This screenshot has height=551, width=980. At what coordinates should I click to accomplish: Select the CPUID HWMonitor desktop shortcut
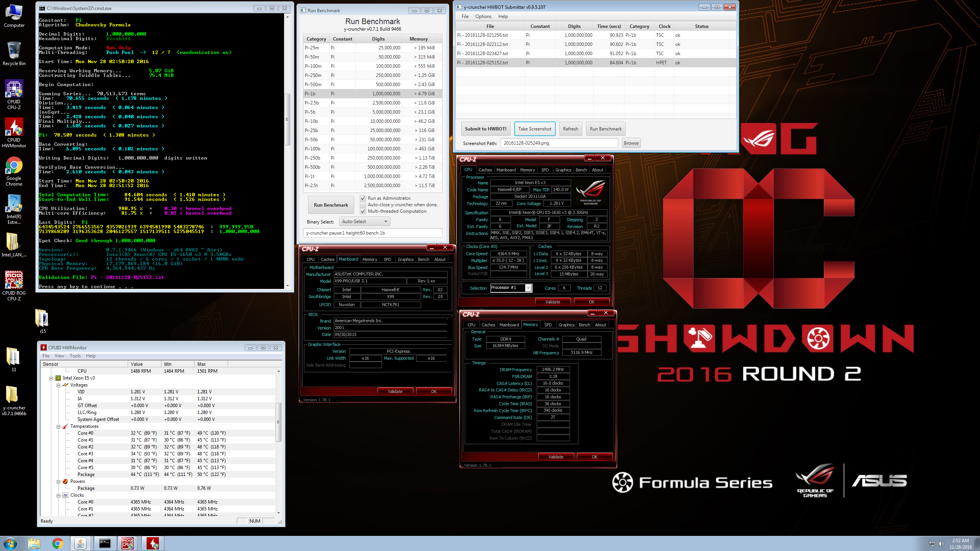[x=14, y=133]
